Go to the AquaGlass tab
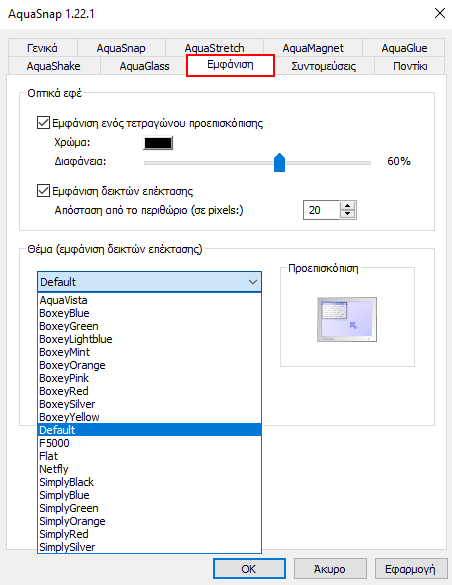This screenshot has width=452, height=585. (144, 66)
